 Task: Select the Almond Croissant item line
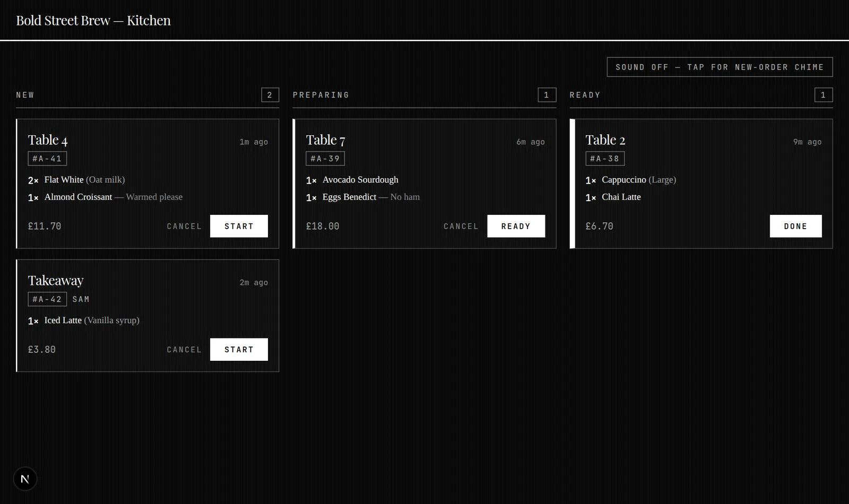point(105,197)
